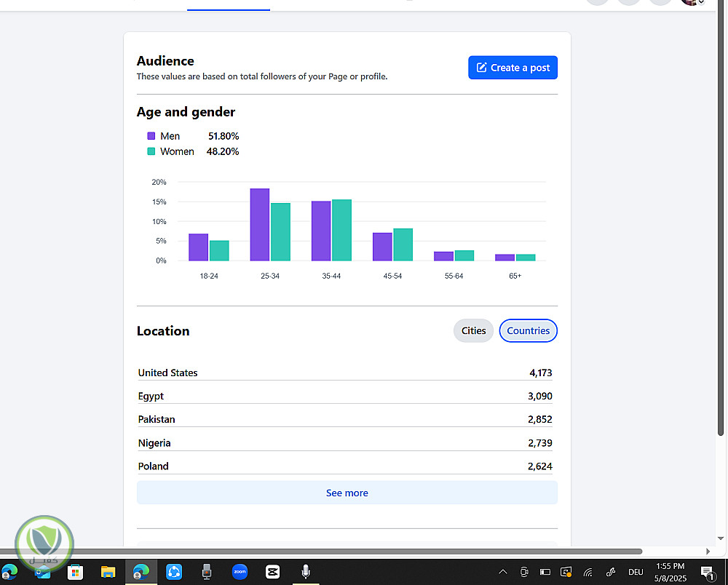Select the Pakistan country row
Image resolution: width=728 pixels, height=585 pixels.
tap(345, 419)
